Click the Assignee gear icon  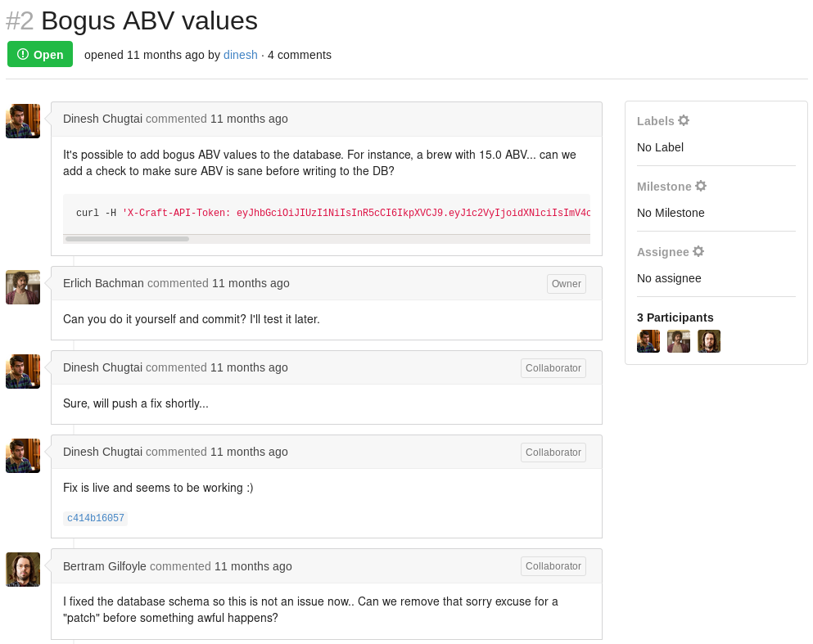click(x=698, y=251)
